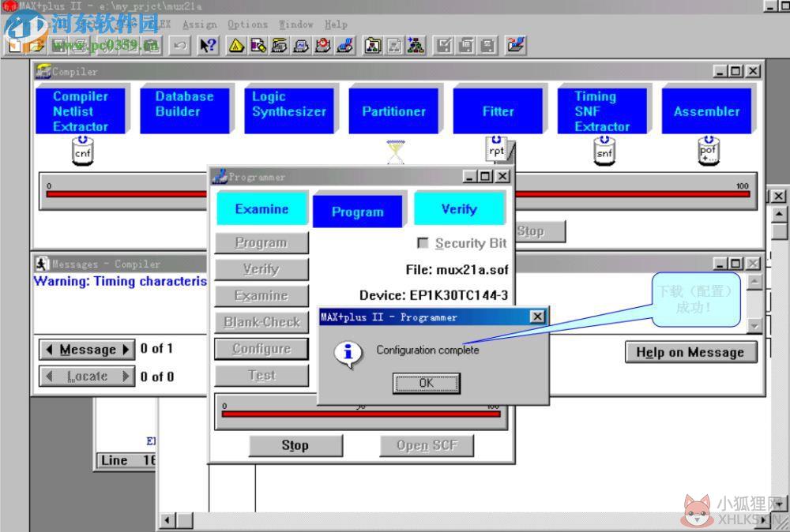Click the Stop button in Programmer window
790x532 pixels.
295,445
